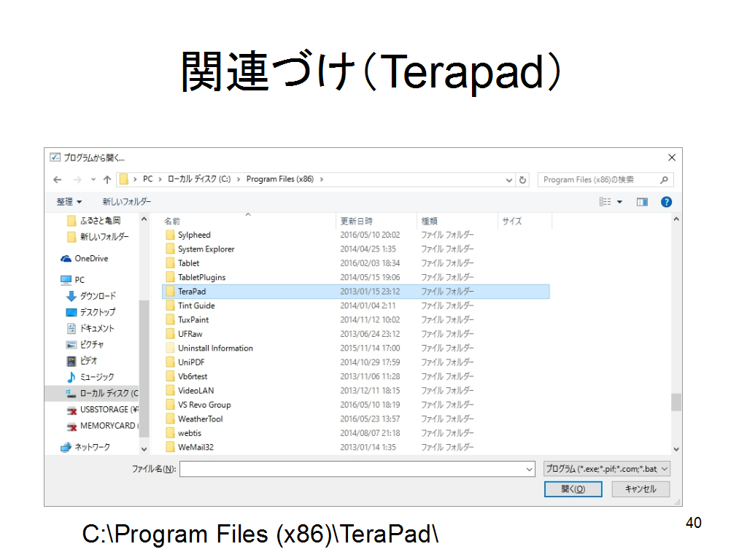Click the refresh button beside address bar
The image size is (747, 560).
pos(523,179)
